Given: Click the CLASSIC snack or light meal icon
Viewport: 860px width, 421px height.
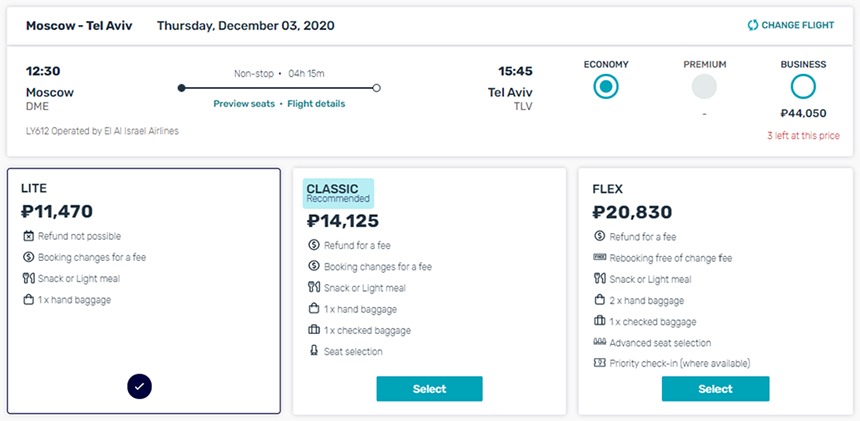Looking at the screenshot, I should click(314, 287).
